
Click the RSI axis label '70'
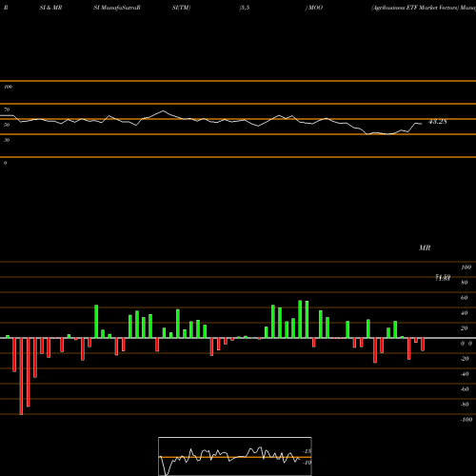[x=7, y=109]
